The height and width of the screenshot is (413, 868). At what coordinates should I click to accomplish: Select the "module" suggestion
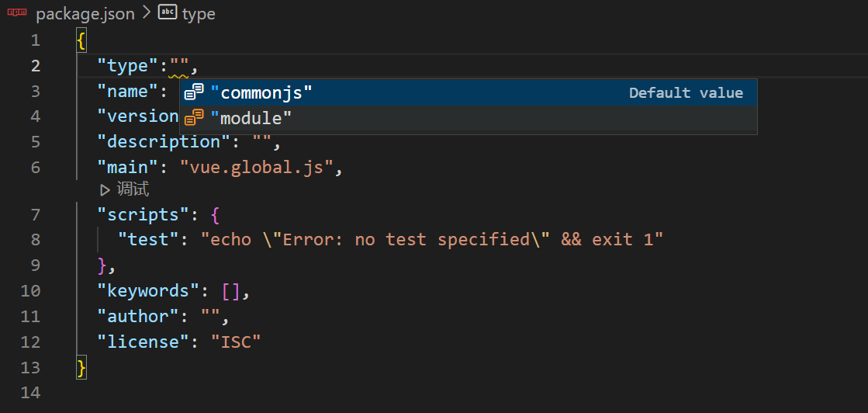coord(468,117)
